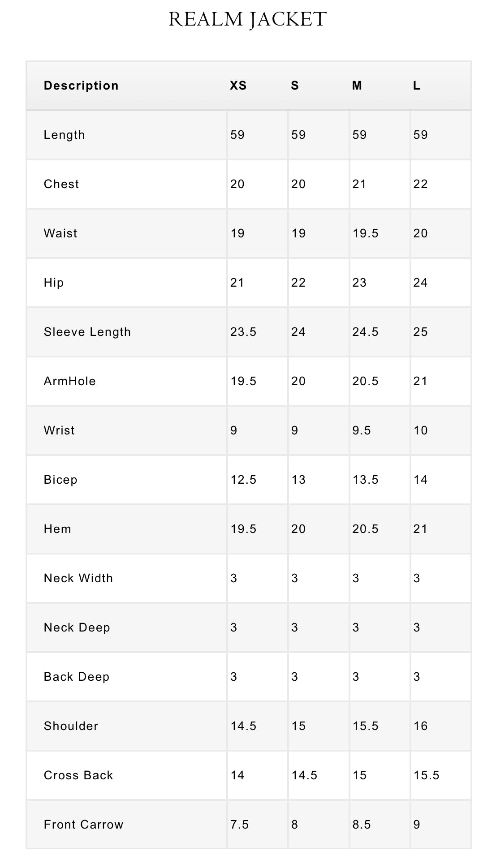Click the Back Deep row label

click(77, 677)
